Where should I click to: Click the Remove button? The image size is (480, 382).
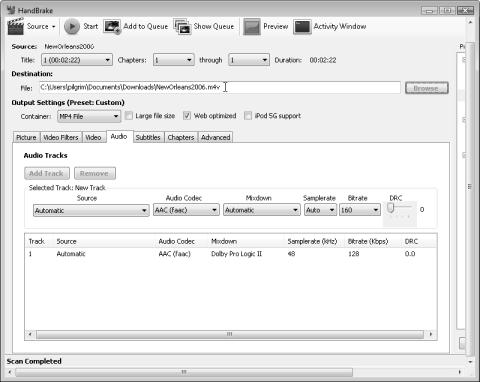95,173
